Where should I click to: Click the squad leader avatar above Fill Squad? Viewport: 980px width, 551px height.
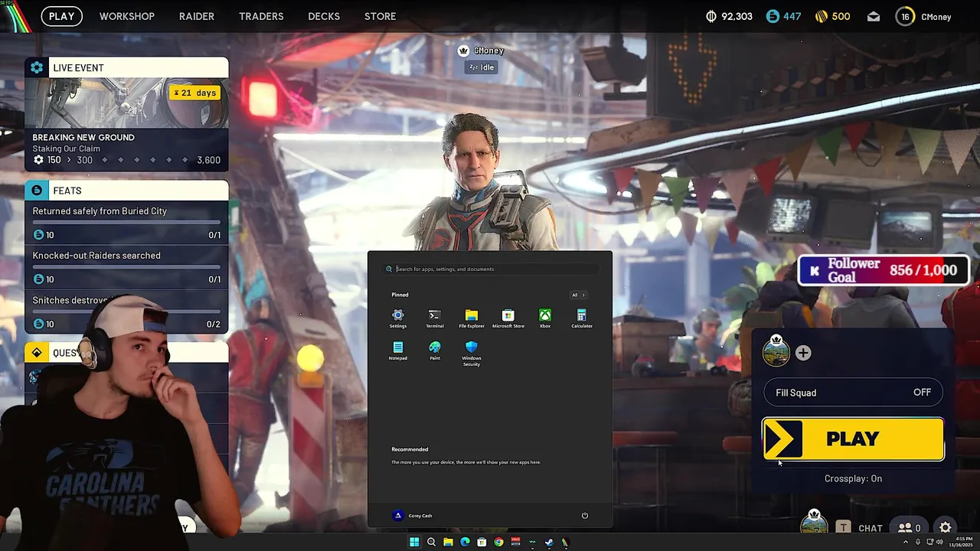pyautogui.click(x=776, y=351)
